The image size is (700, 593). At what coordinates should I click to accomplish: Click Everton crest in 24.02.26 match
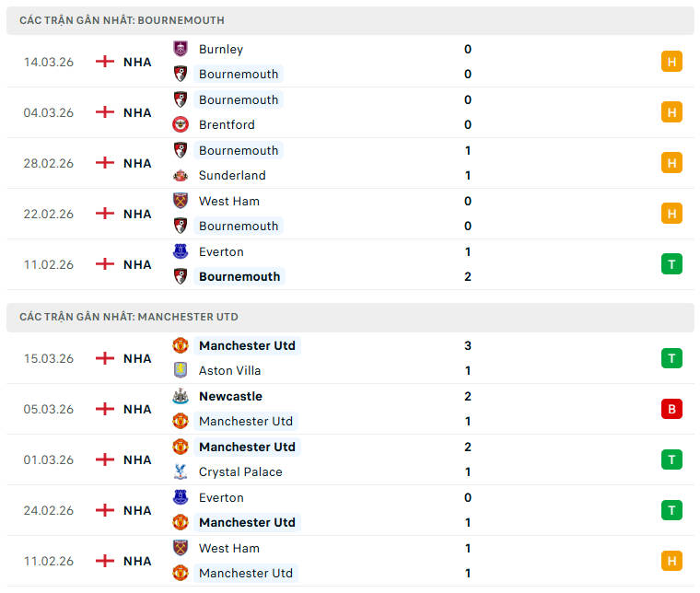181,497
